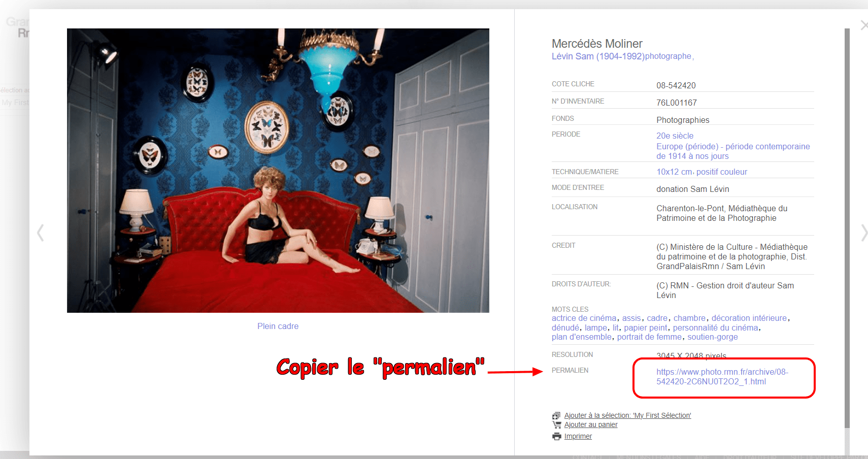Viewport: 868px width, 459px height.
Task: Click 'Ajouter au panier' link
Action: [x=591, y=425]
